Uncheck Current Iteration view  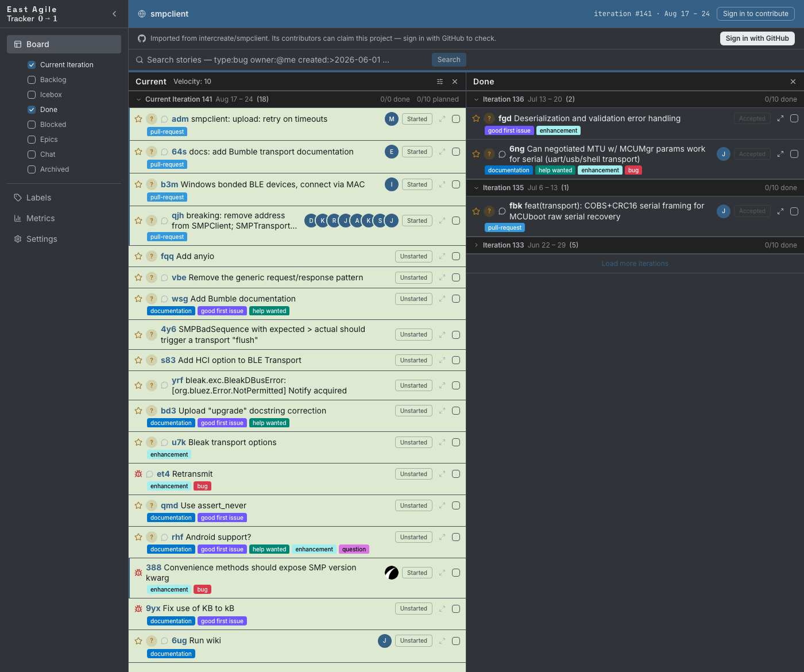pyautogui.click(x=32, y=65)
